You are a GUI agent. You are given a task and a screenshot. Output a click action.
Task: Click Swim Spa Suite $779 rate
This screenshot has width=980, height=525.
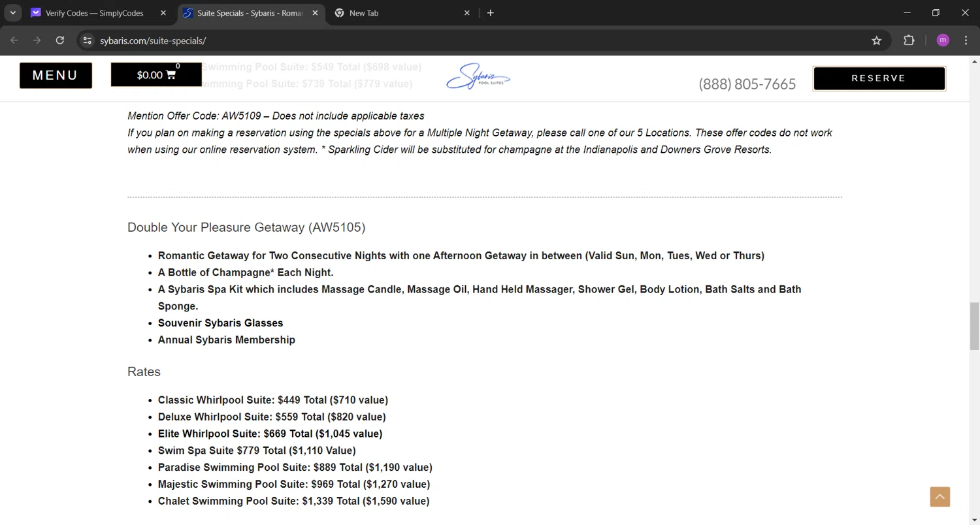click(x=257, y=451)
